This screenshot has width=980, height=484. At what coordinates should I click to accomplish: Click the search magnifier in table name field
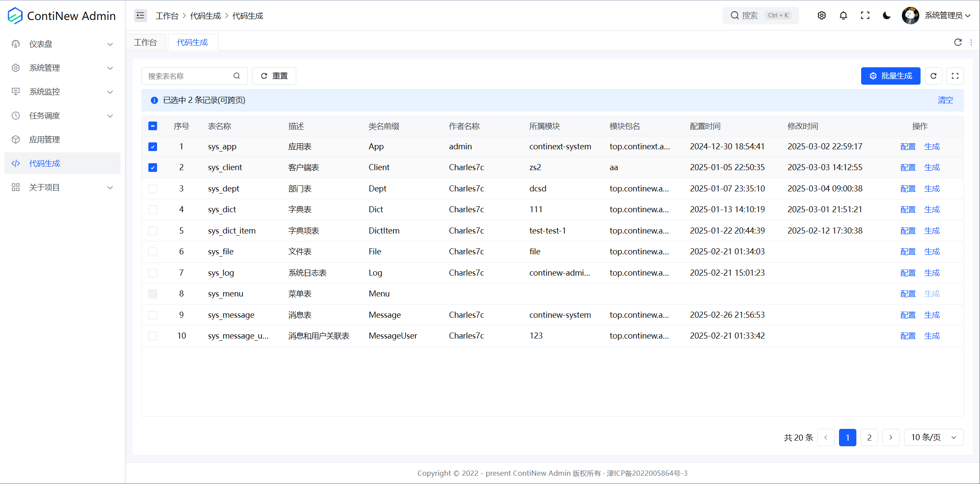point(236,76)
